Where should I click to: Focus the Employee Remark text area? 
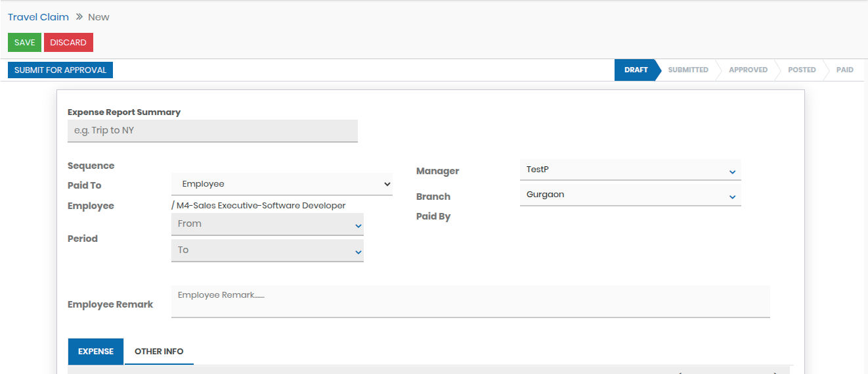(470, 301)
